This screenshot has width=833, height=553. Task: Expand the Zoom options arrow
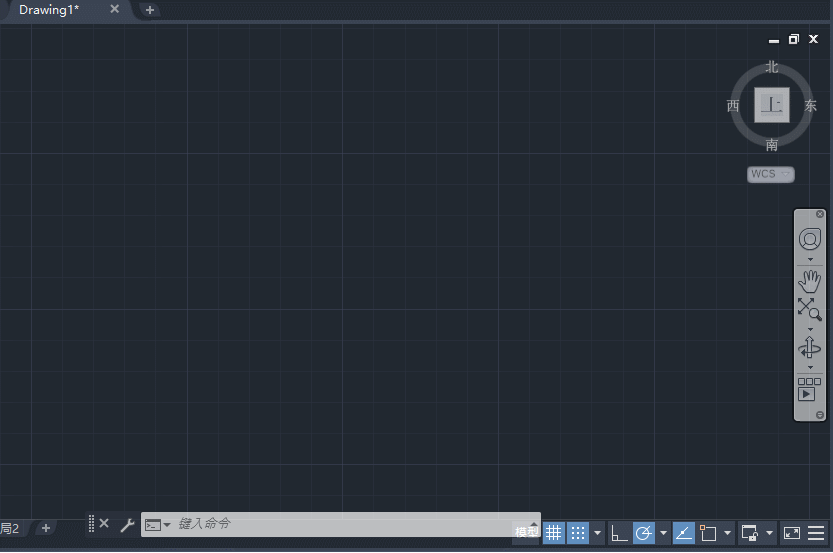[810, 329]
